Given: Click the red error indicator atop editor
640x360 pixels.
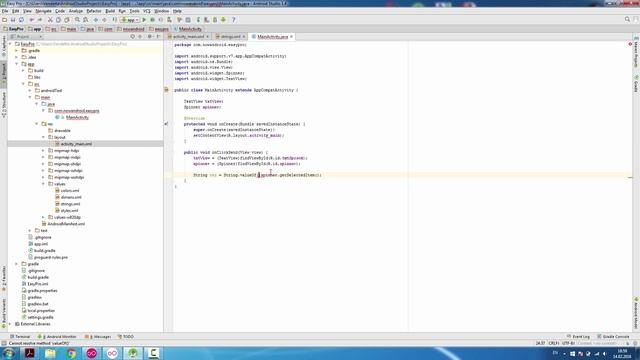Looking at the screenshot, I should click(x=630, y=44).
